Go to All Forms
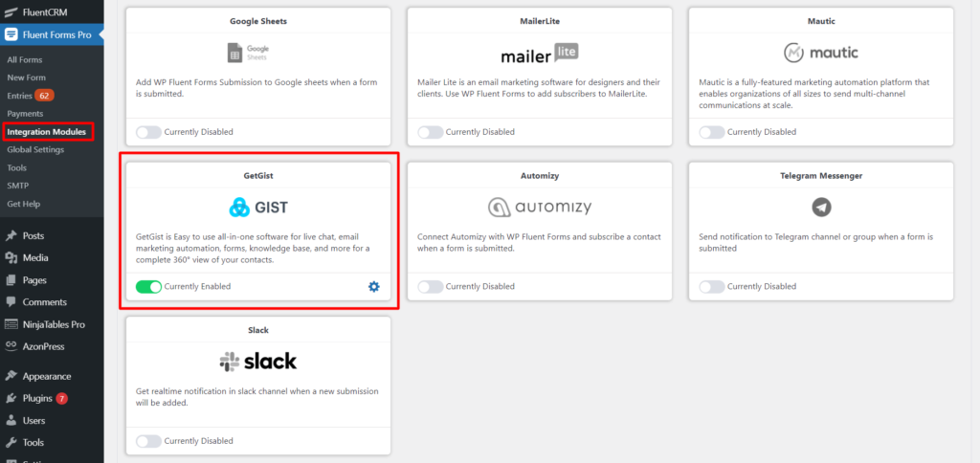 25,60
